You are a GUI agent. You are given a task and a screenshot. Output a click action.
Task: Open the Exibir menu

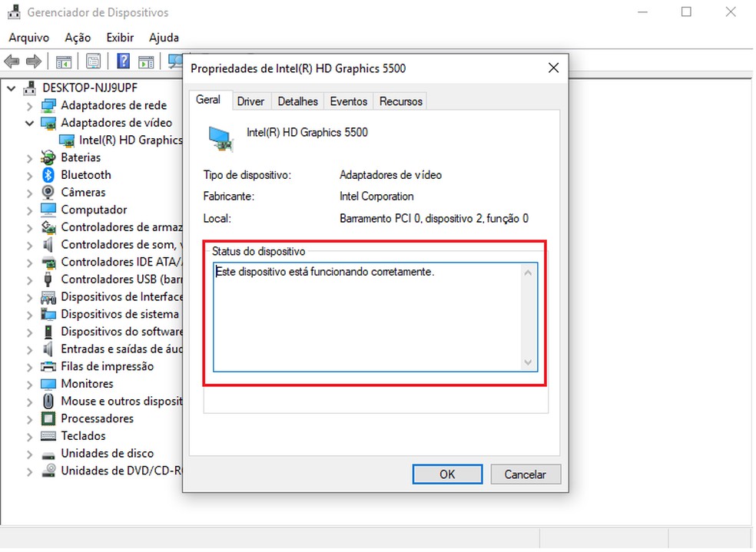coord(120,38)
